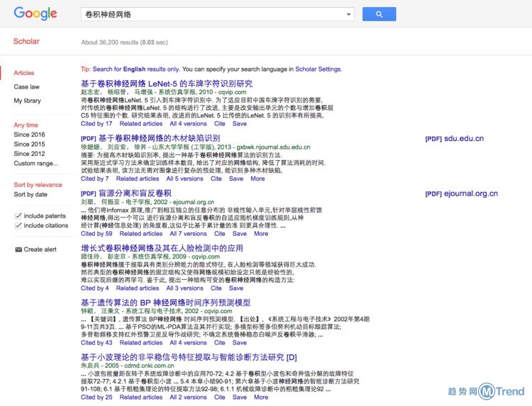Click Save under the BP 神经网络 result
This screenshot has height=406, width=532.
pos(240,343)
